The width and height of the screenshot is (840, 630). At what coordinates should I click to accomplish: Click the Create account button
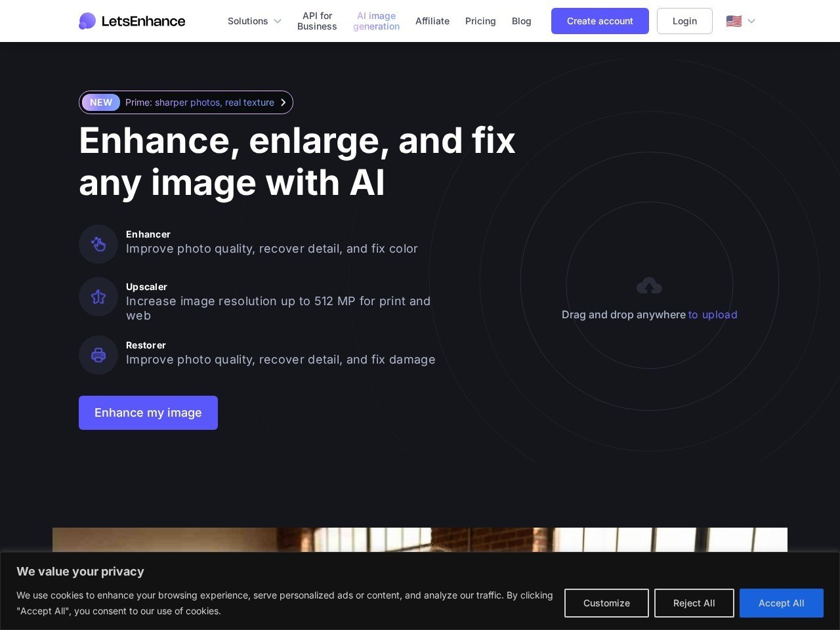point(600,21)
